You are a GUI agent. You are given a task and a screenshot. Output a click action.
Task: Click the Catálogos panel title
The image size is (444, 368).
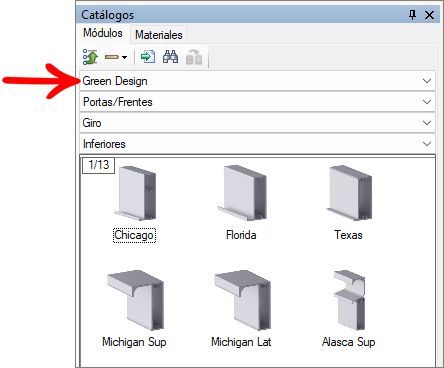point(107,15)
